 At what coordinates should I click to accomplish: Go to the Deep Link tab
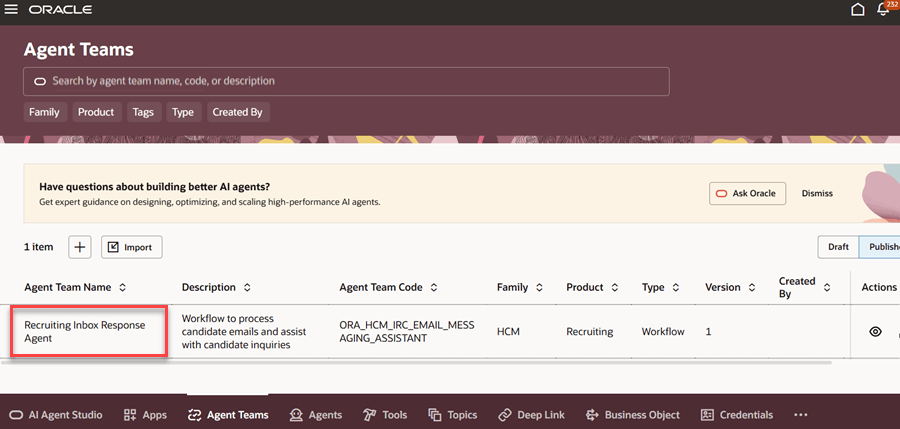[531, 415]
